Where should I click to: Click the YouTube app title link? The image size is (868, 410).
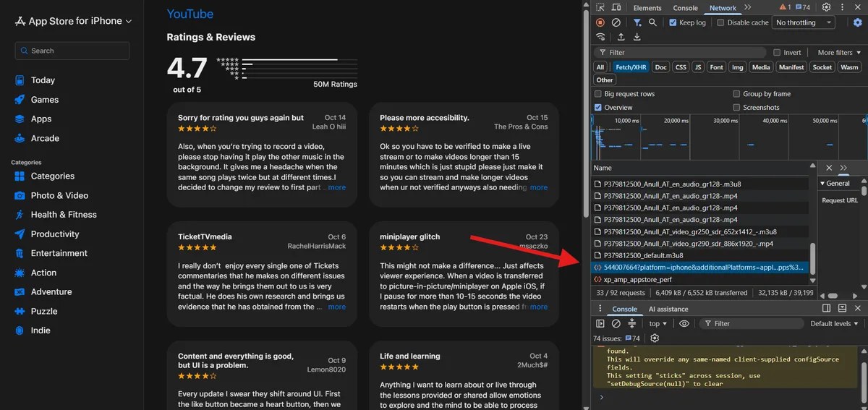pos(190,14)
